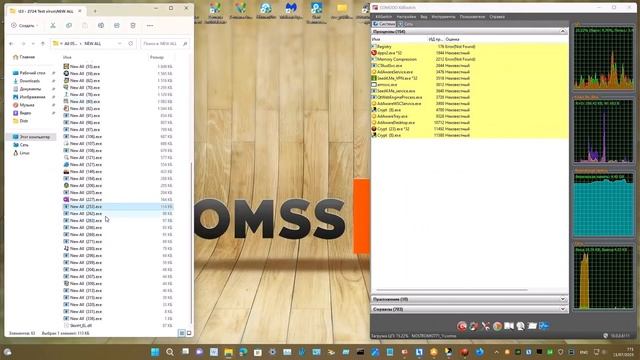Sort files by the Размер column
The width and height of the screenshot is (640, 360).
tap(157, 57)
